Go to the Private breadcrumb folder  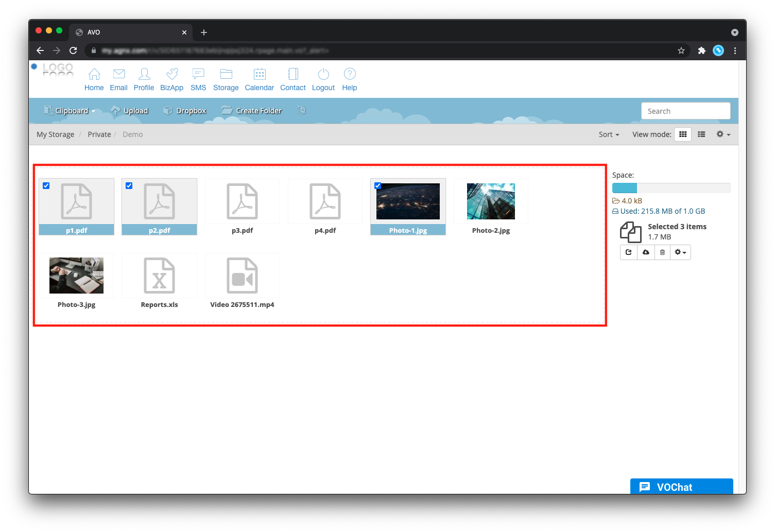(99, 134)
